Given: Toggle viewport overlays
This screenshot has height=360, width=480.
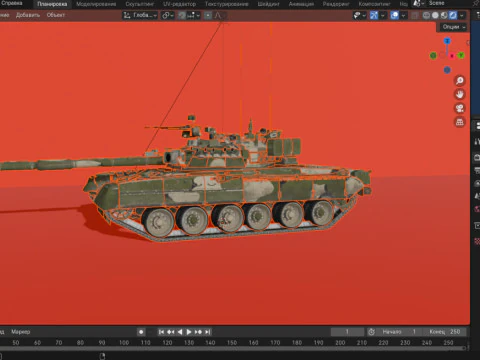Looking at the screenshot, I should point(395,15).
